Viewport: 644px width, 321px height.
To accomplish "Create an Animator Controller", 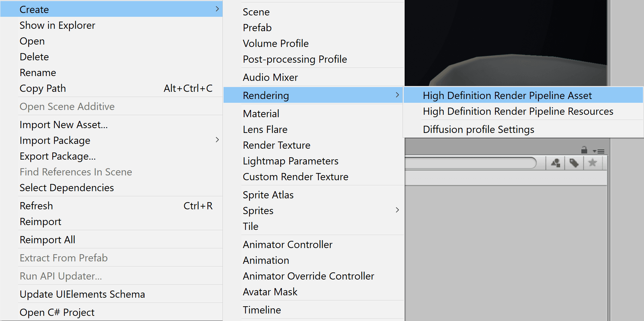I will click(287, 244).
